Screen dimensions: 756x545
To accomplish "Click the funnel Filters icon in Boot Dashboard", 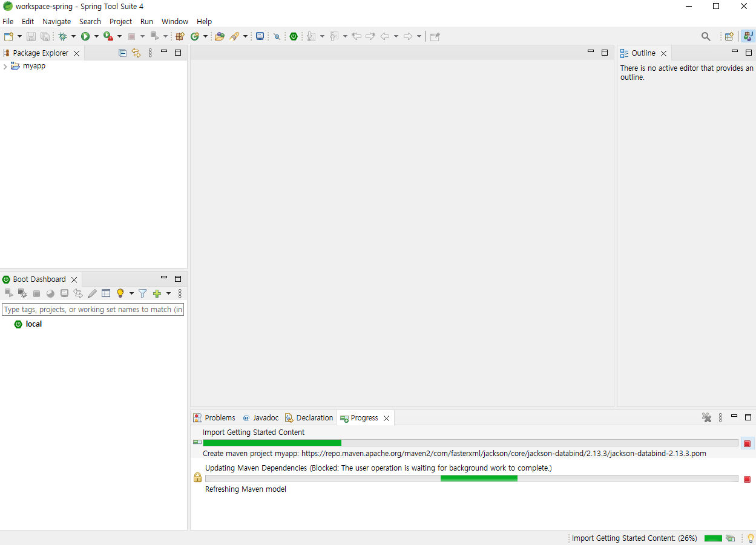I will [x=142, y=293].
